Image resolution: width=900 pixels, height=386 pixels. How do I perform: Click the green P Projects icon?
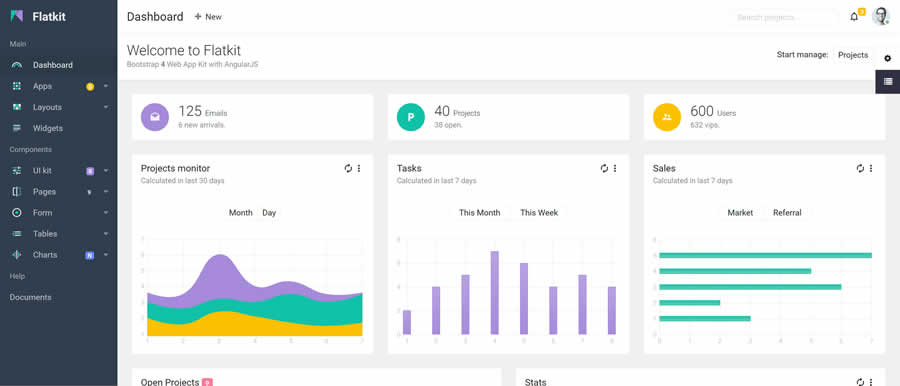pos(411,117)
